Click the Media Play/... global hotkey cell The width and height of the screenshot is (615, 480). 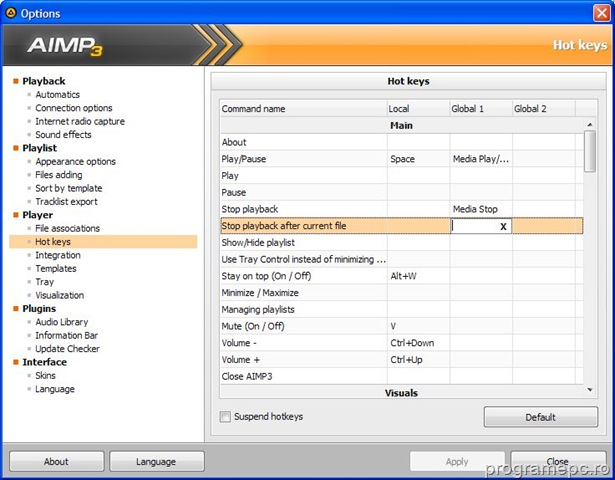(x=481, y=159)
